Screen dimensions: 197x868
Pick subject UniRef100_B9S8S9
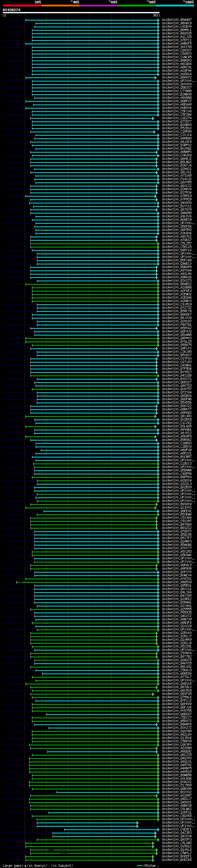click(177, 504)
